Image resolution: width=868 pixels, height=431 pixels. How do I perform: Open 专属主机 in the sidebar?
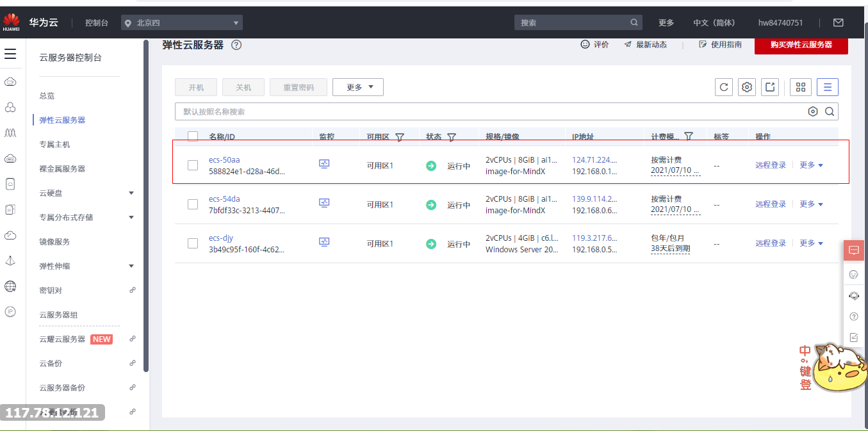[54, 144]
